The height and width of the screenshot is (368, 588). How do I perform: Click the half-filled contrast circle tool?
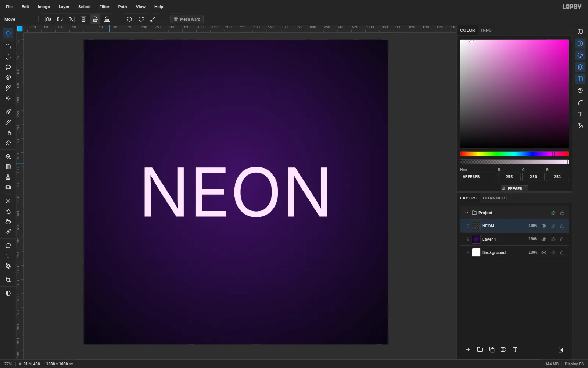tap(8, 293)
